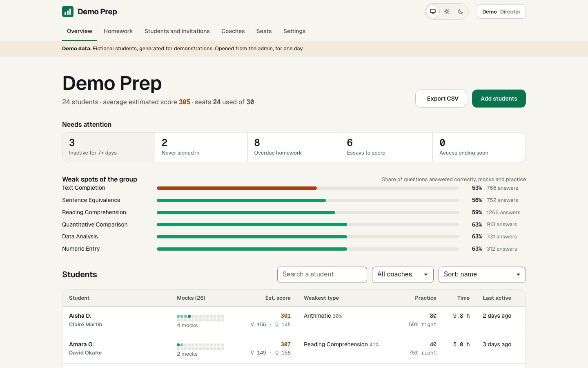Open the Seats tab

[x=264, y=31]
